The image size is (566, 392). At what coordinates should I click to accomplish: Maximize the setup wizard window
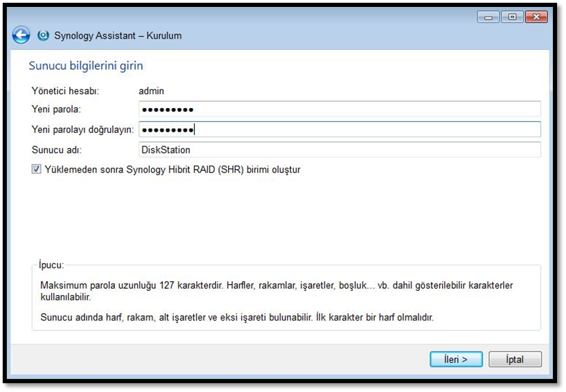511,17
